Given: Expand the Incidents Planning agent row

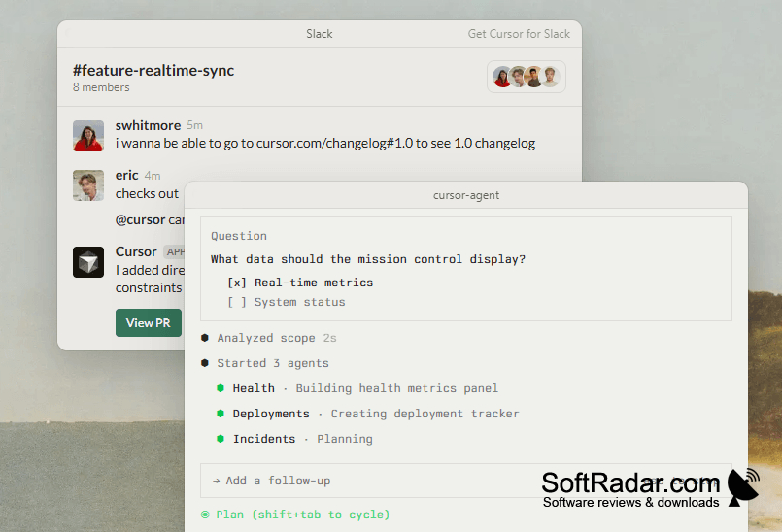Looking at the screenshot, I should 294,439.
